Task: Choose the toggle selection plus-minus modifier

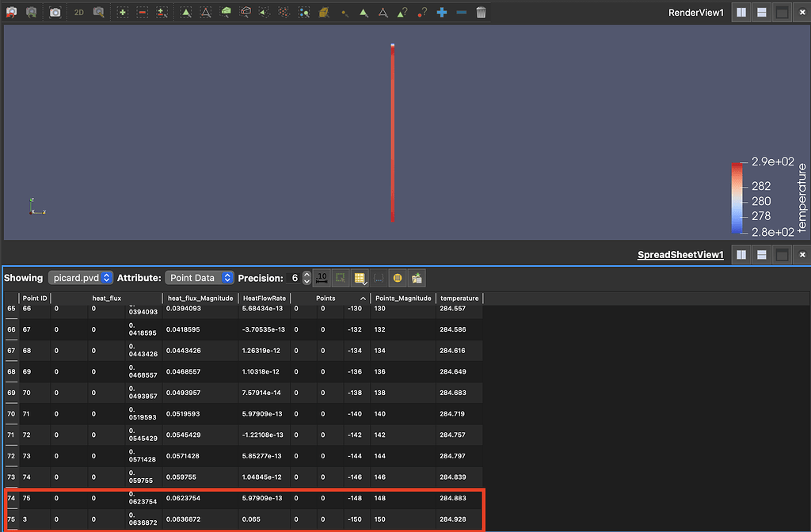Action: coord(162,13)
